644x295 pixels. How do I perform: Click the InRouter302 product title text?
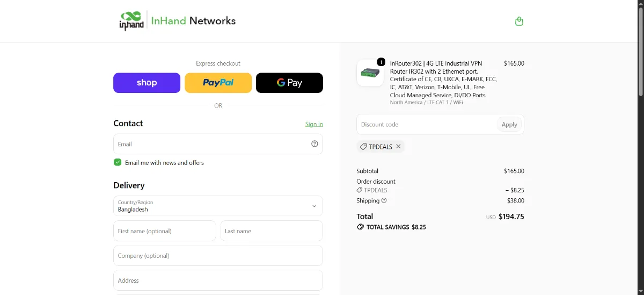tap(444, 79)
